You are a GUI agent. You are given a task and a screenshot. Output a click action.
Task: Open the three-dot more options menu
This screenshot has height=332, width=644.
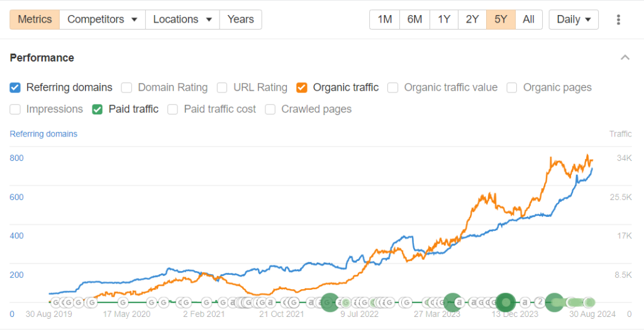(x=618, y=19)
